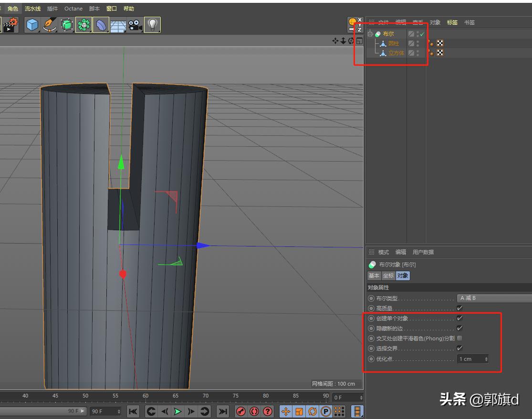Open the Subdivision Surface generator tool

(67, 25)
